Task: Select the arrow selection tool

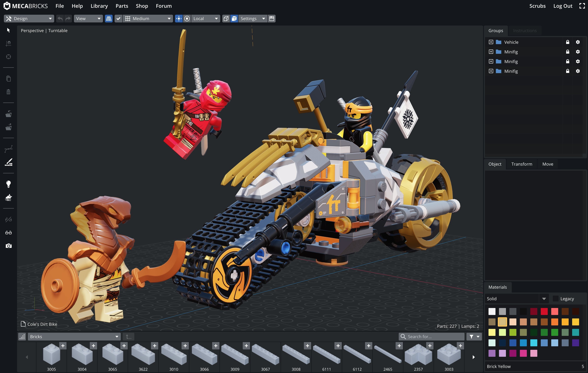Action: click(8, 30)
